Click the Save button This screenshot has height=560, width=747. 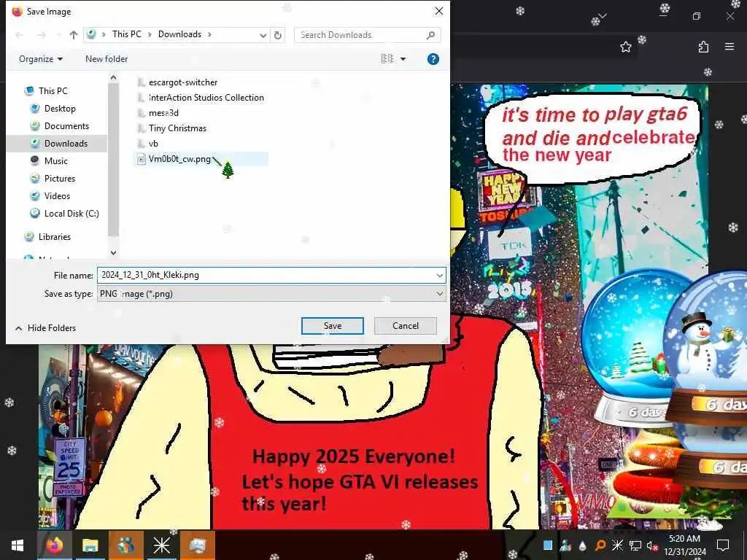click(x=333, y=326)
